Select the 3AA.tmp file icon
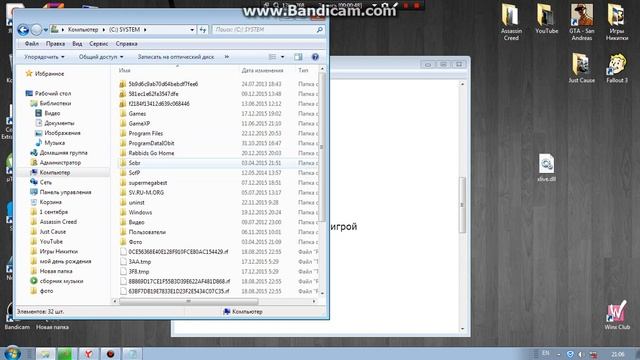This screenshot has width=640, height=360. [123, 262]
